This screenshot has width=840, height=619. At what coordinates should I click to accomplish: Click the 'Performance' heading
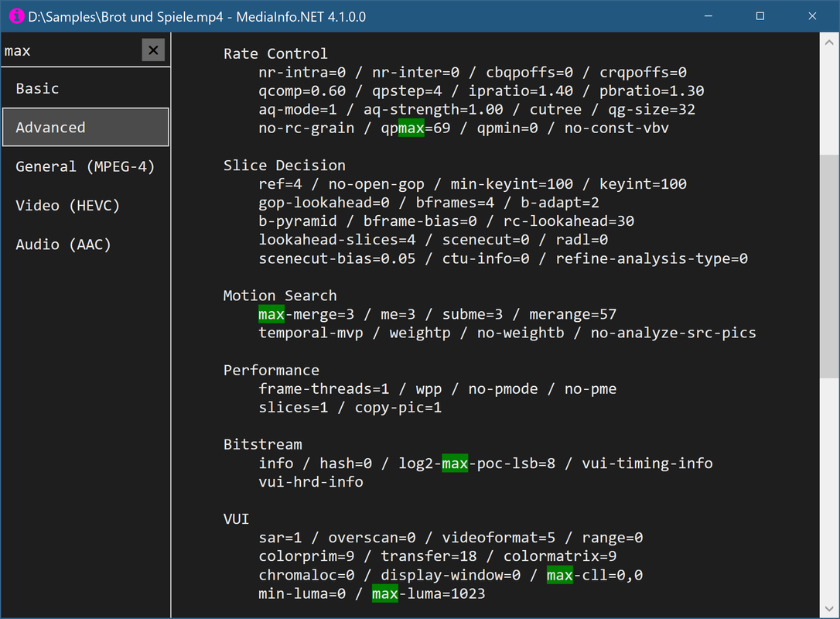click(x=271, y=370)
